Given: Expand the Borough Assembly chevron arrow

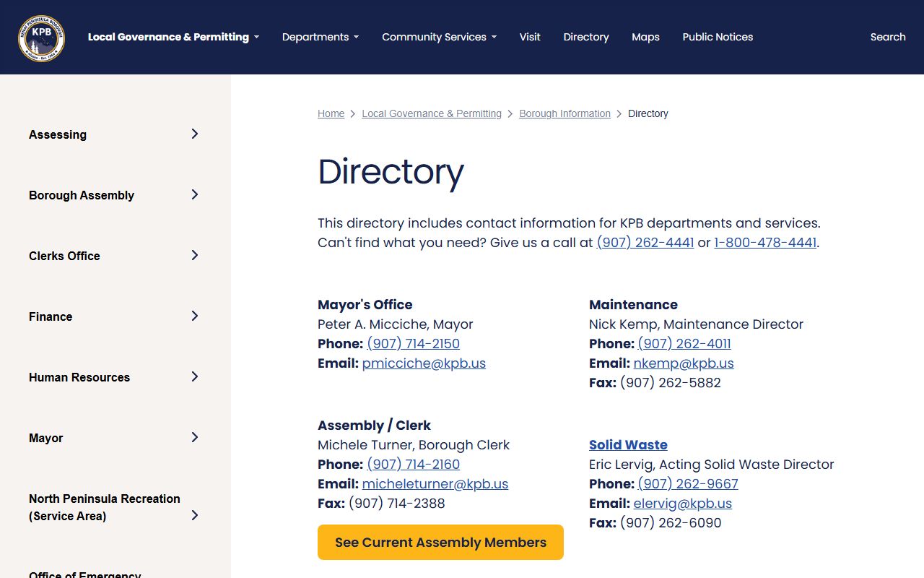Looking at the screenshot, I should (x=194, y=194).
